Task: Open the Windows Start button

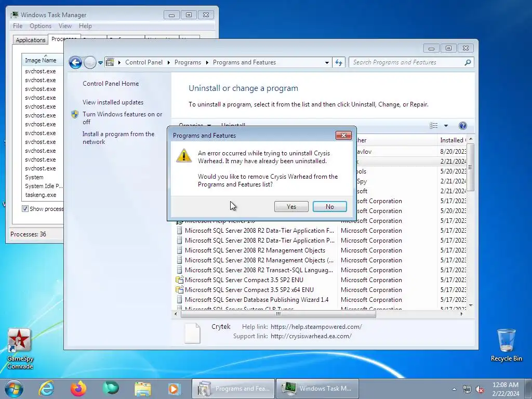Action: [14, 389]
